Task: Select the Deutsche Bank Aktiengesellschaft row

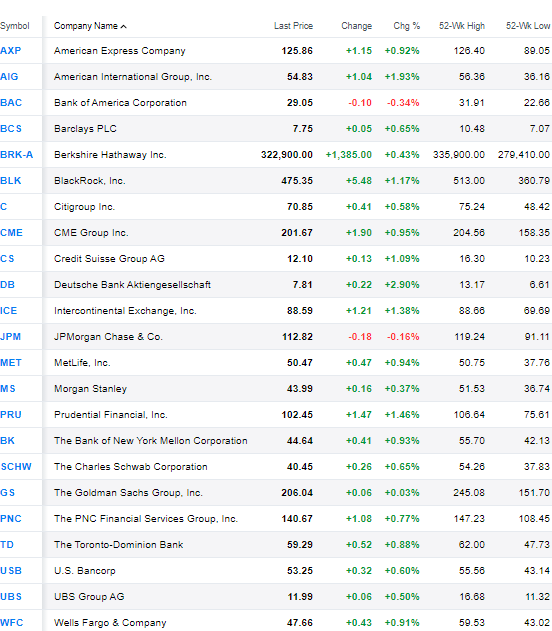Action: [276, 285]
